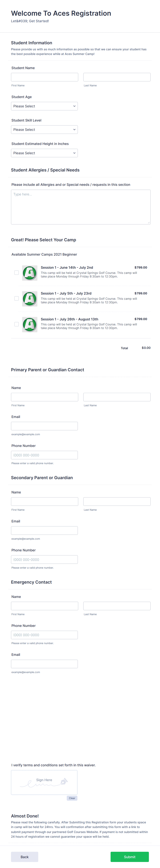Click the Student Name first name field

point(44,77)
